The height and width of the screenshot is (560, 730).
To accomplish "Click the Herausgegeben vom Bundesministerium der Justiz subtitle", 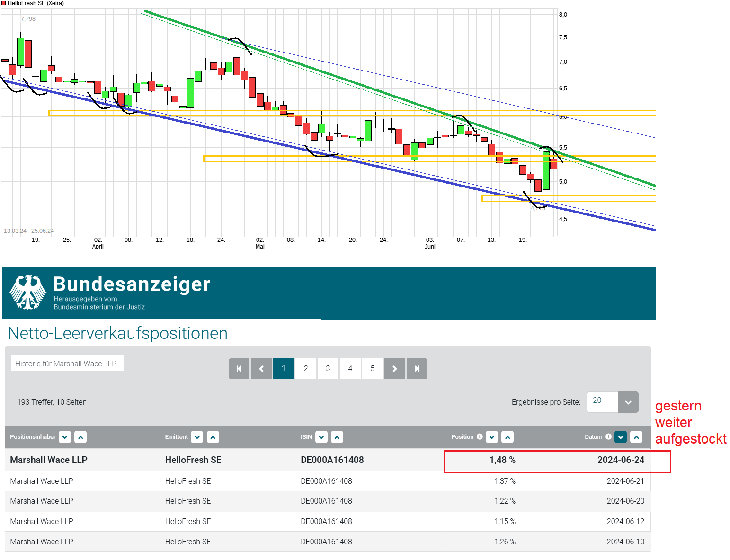I will click(99, 303).
